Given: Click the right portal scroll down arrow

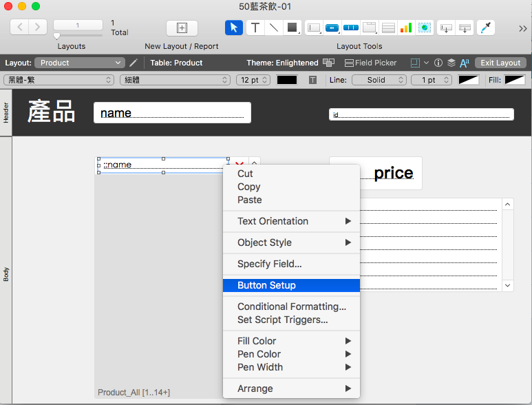Looking at the screenshot, I should click(x=508, y=286).
